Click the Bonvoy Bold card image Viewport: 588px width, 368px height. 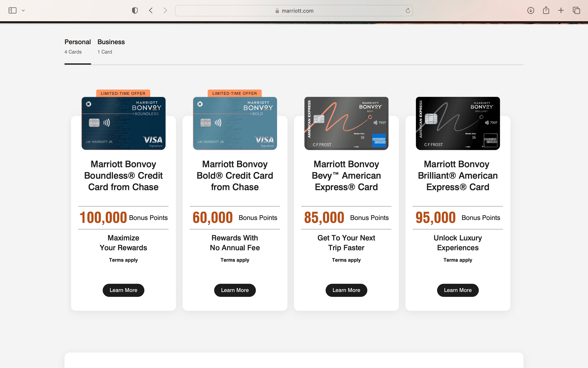(235, 123)
